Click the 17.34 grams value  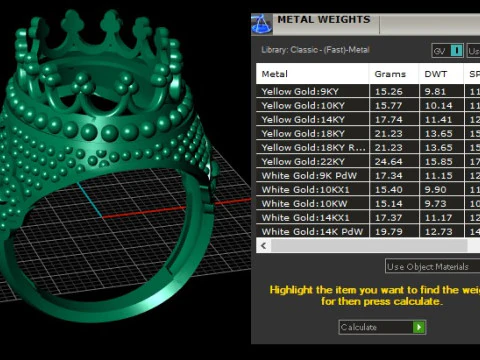tap(389, 176)
